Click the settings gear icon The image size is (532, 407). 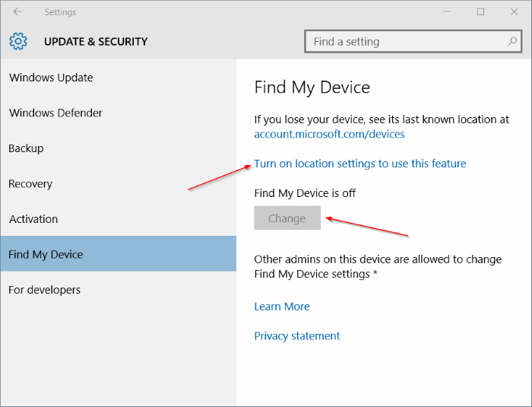click(x=18, y=41)
